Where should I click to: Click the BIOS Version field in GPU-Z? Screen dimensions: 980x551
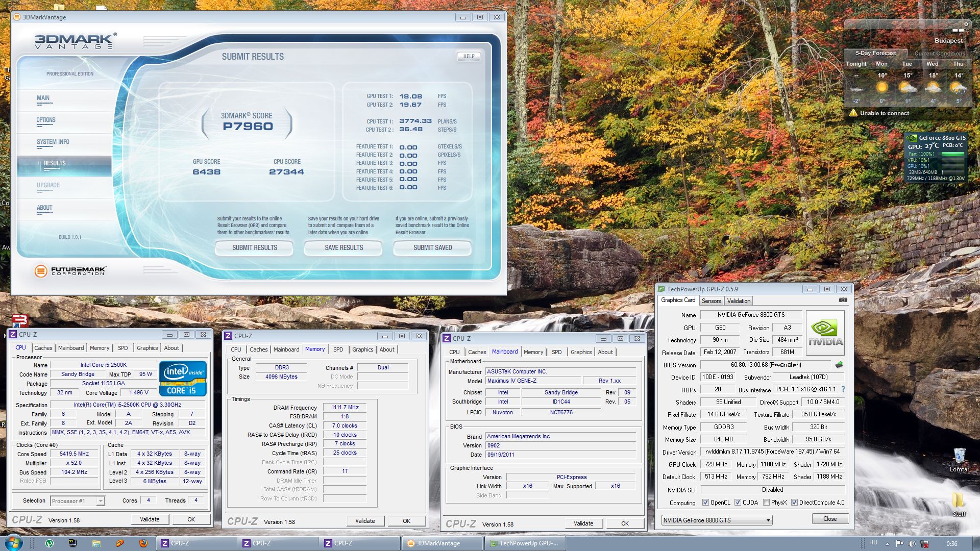tap(766, 365)
